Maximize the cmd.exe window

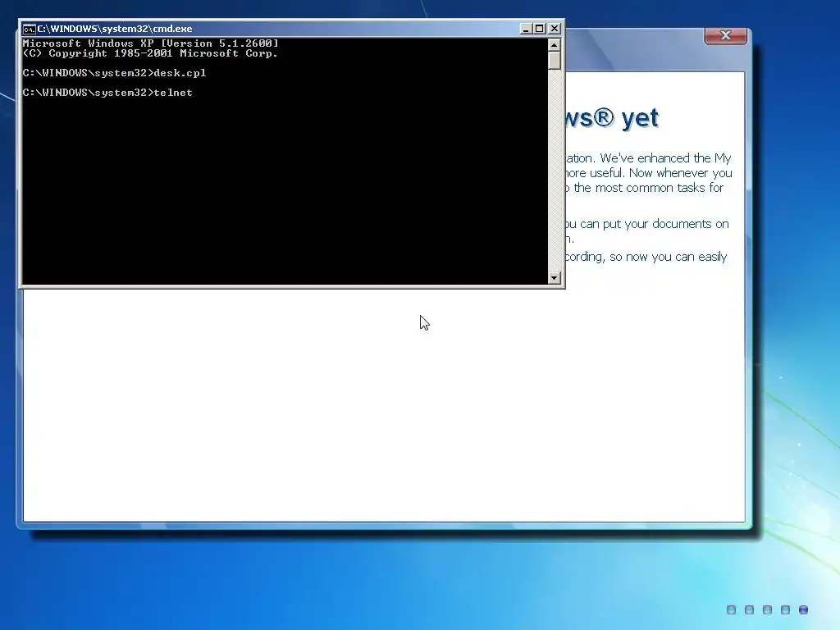tap(540, 29)
